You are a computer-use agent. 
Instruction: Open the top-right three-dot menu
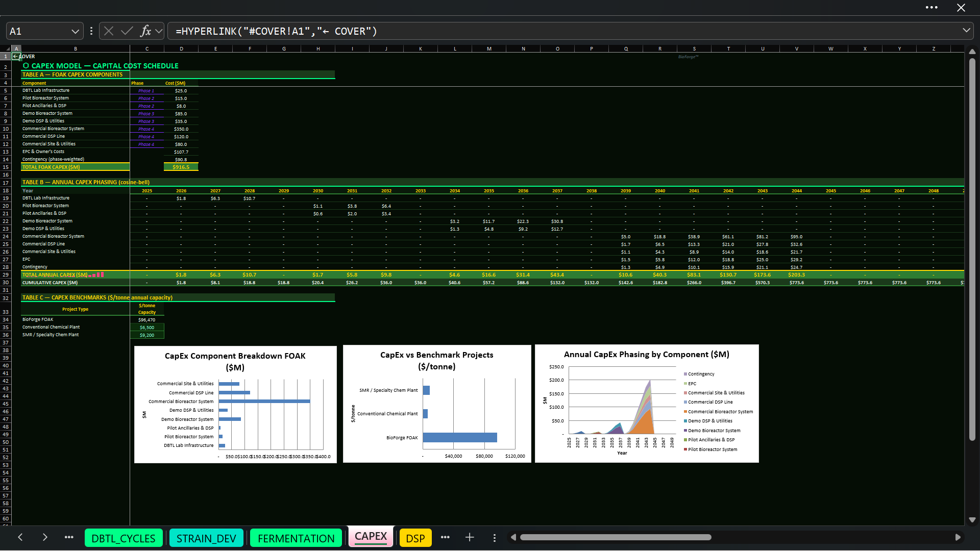932,7
